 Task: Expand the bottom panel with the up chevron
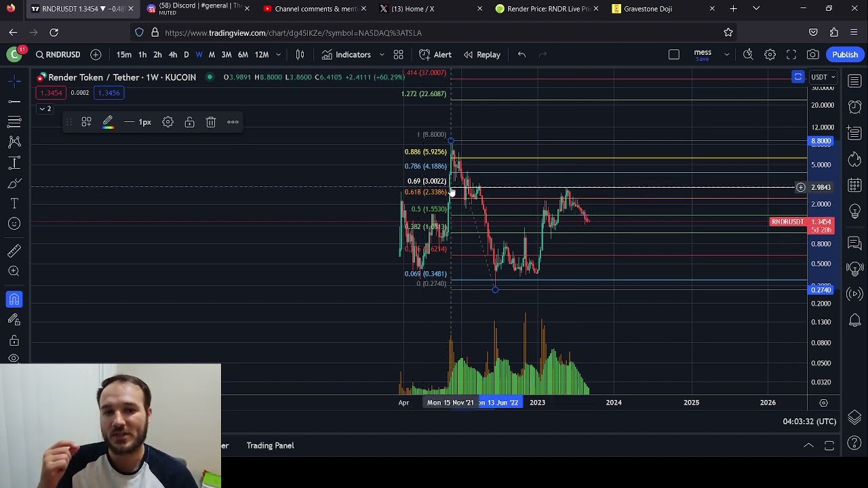pos(808,445)
